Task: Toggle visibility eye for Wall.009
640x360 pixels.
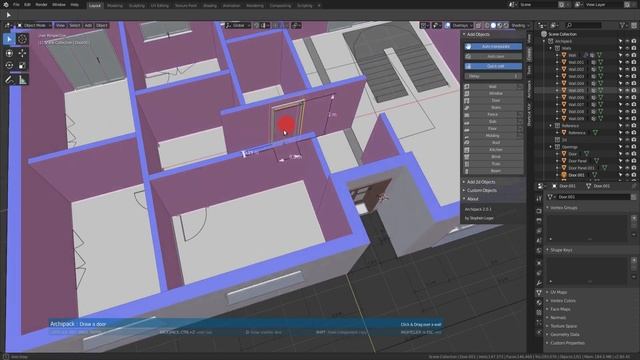Action: point(628,119)
